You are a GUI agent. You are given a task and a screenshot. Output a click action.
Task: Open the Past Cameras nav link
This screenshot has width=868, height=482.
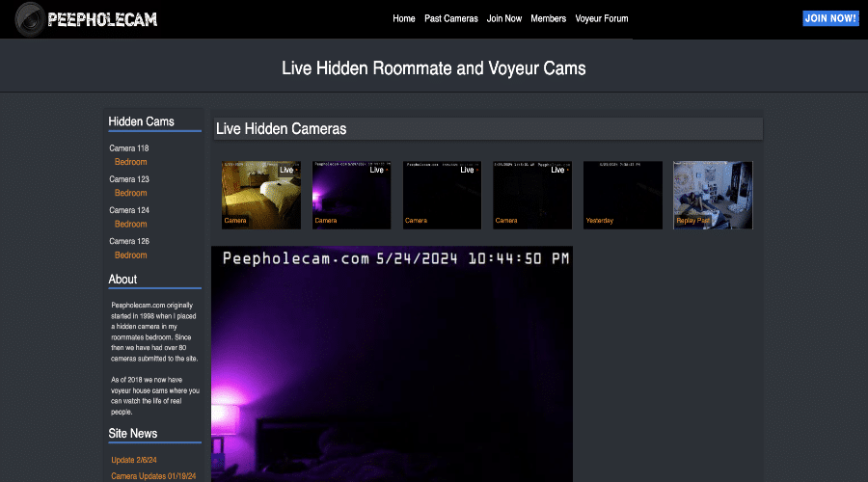(451, 19)
